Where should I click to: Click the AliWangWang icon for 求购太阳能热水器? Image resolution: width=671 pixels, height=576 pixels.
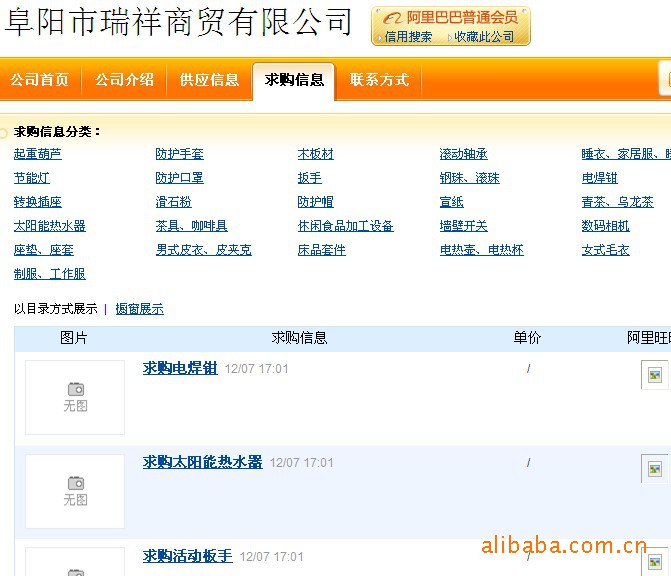[x=655, y=469]
